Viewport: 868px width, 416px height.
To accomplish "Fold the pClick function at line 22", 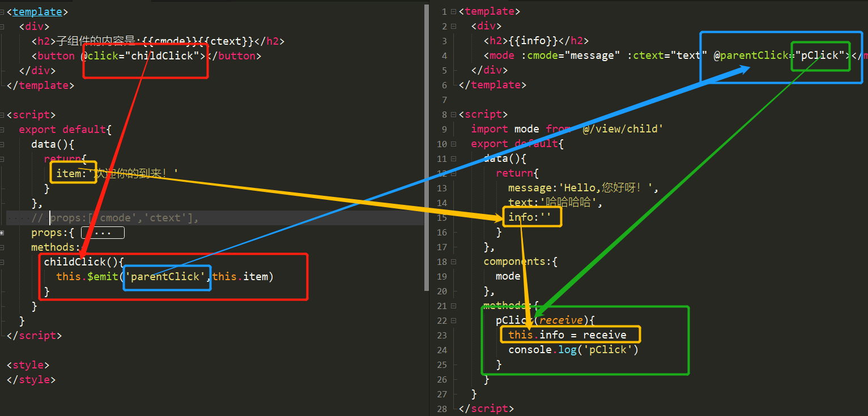I will (454, 320).
